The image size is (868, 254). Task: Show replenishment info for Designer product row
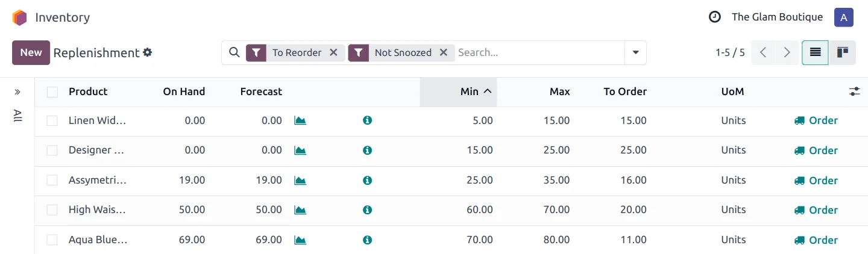click(x=367, y=150)
